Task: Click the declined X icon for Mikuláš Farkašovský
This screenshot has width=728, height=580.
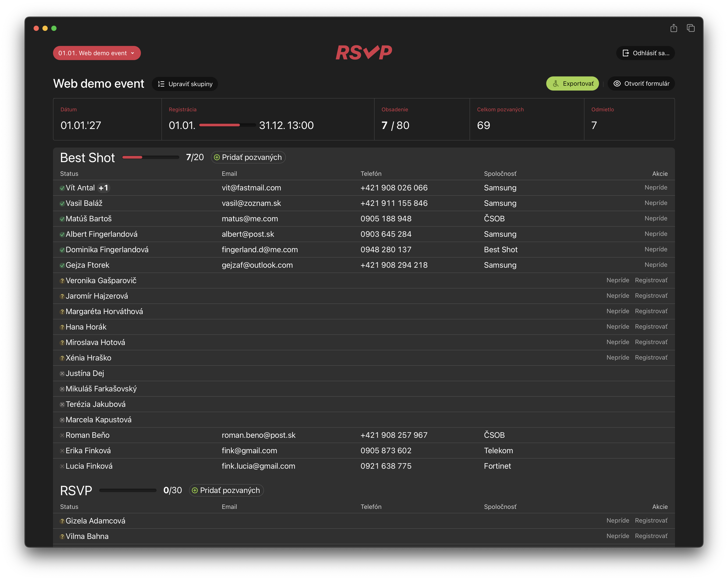Action: 62,389
